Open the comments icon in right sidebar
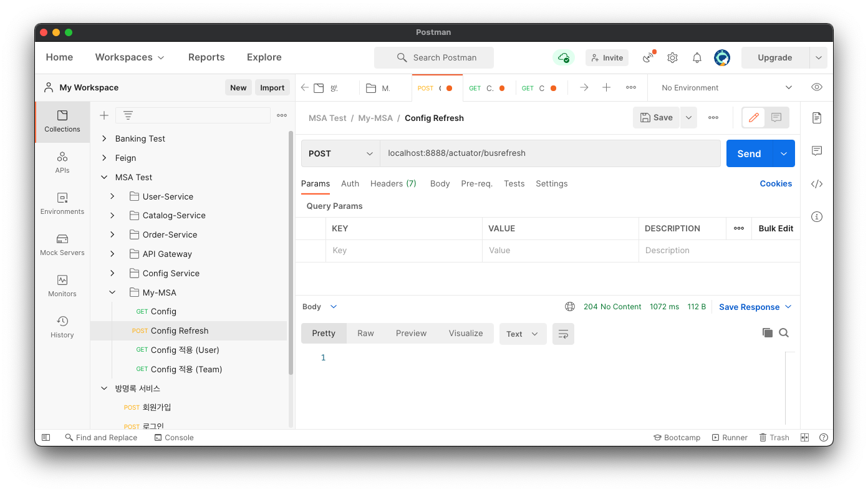 click(817, 151)
